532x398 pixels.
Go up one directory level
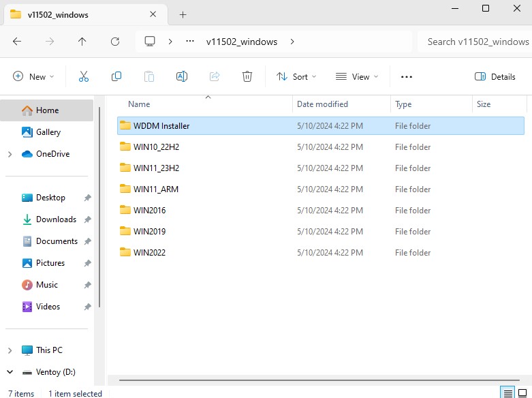click(82, 42)
